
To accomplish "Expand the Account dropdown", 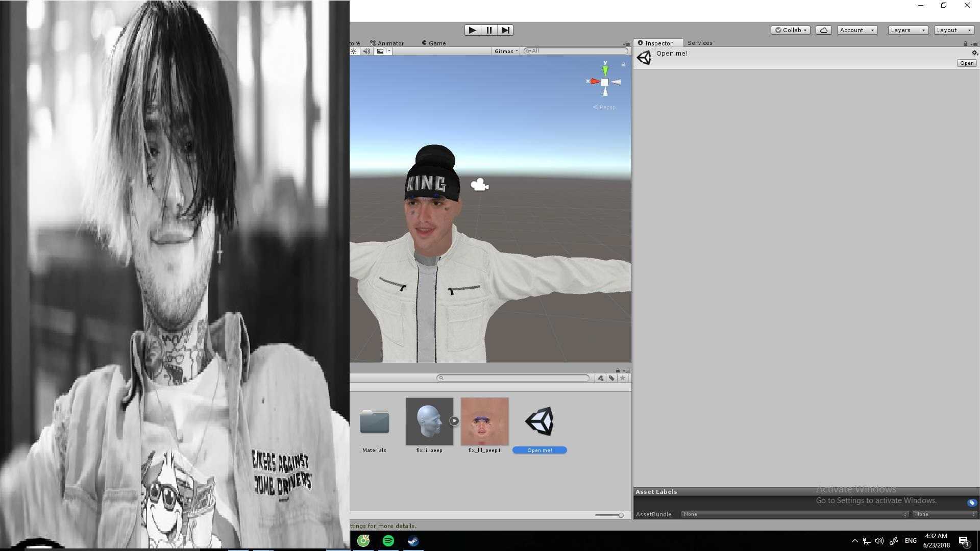I will coord(857,30).
